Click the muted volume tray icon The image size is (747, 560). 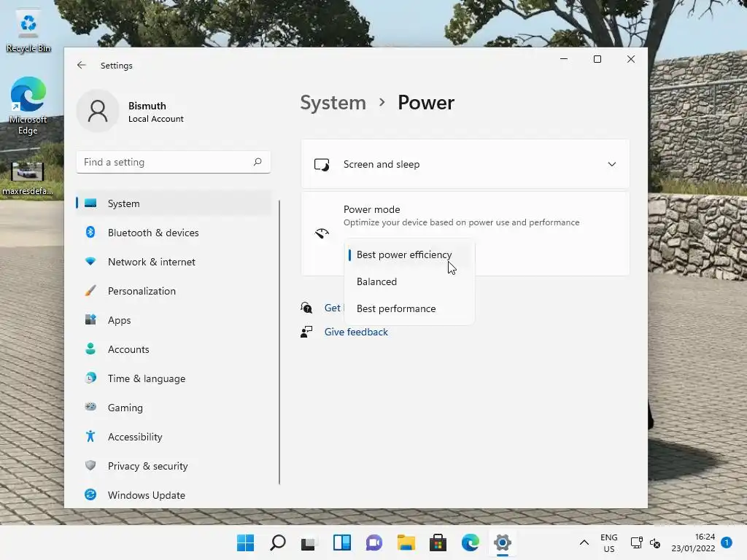[655, 542]
